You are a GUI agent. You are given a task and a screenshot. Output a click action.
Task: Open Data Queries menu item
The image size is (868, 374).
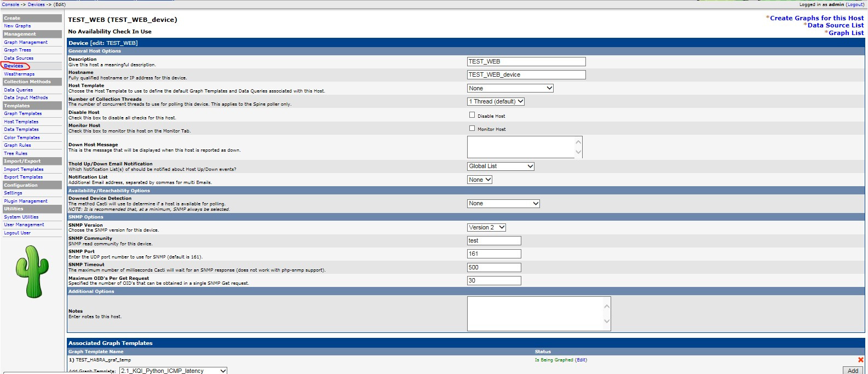pos(19,90)
